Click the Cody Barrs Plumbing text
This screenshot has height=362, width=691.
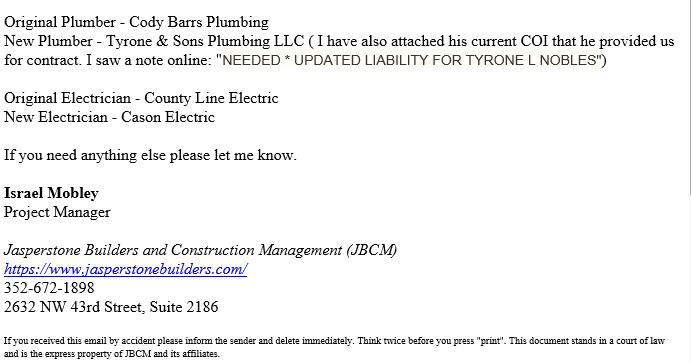[x=199, y=22]
